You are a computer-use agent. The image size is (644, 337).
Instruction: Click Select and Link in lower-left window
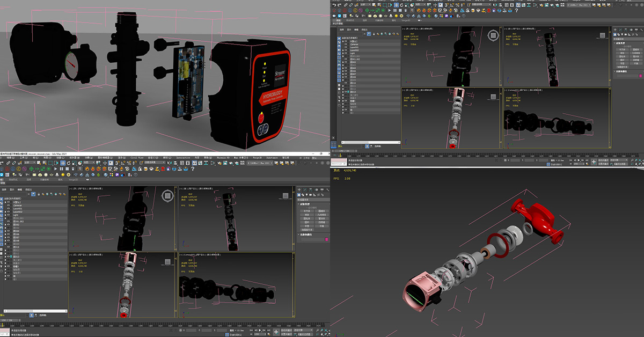9,163
